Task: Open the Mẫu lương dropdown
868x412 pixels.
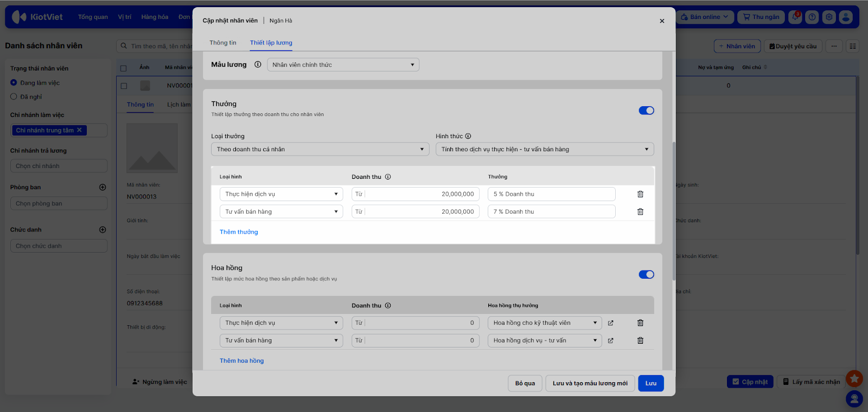Action: click(343, 65)
